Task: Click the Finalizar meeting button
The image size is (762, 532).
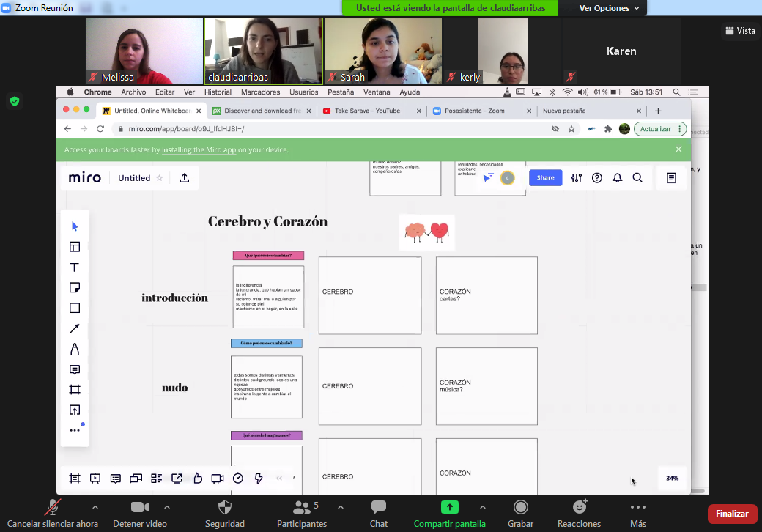Action: click(x=732, y=514)
